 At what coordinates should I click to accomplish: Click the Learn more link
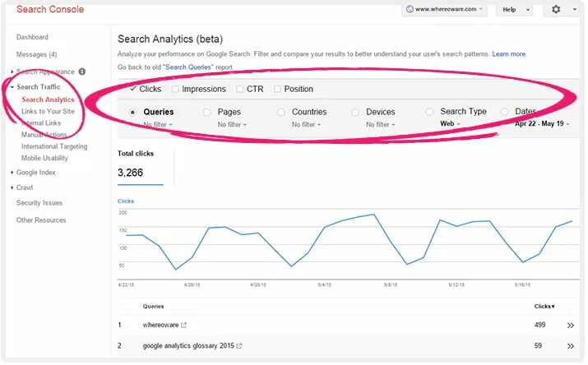(508, 54)
